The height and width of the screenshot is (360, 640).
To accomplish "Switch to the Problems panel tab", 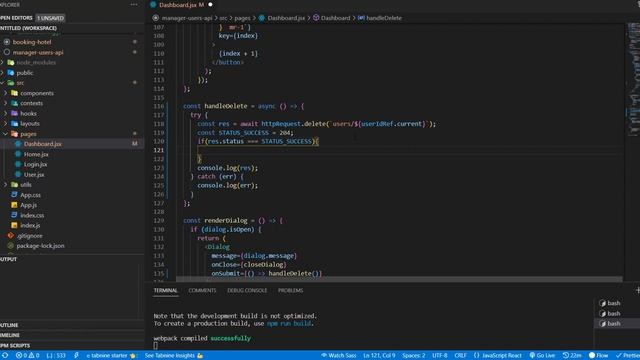I will 291,291.
